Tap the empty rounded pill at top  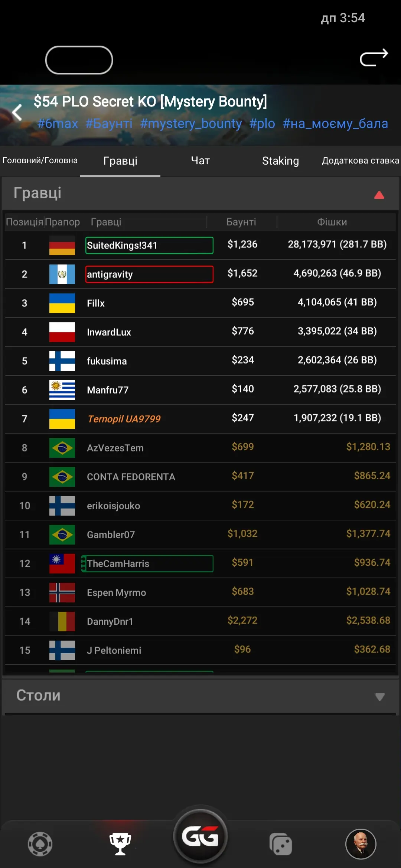(x=79, y=60)
